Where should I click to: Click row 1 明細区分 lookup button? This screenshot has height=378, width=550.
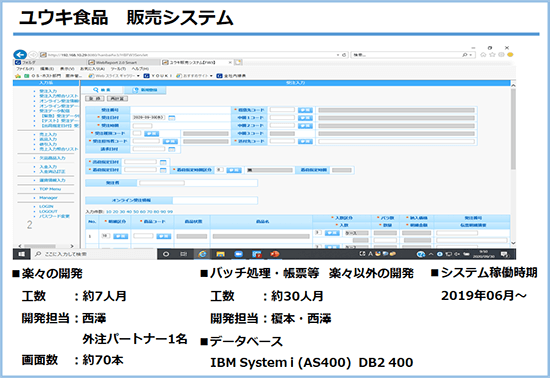[121, 236]
